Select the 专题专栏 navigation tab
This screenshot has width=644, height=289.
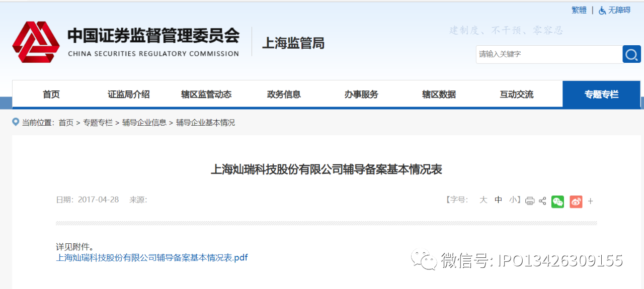click(601, 94)
